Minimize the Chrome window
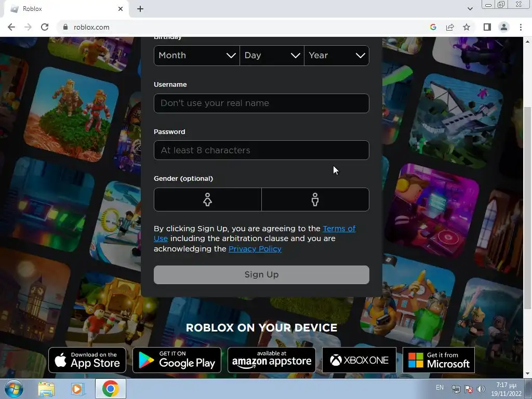This screenshot has width=532, height=399. (488, 5)
